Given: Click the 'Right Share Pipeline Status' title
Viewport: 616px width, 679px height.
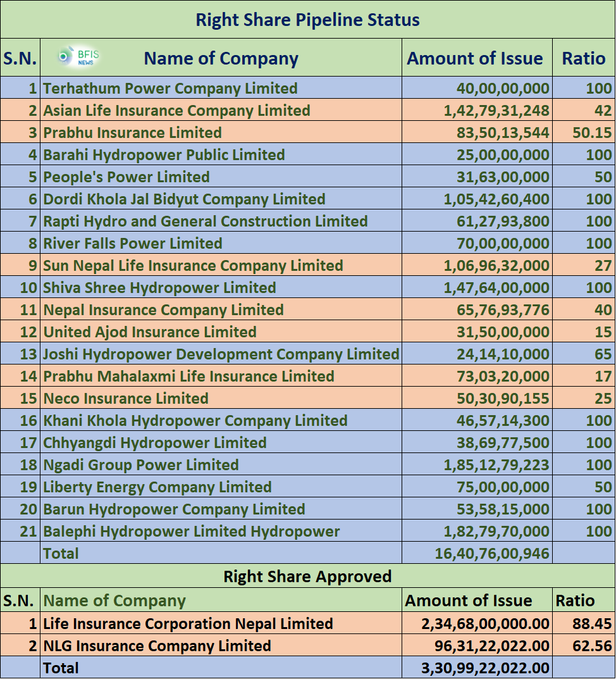Looking at the screenshot, I should click(308, 20).
